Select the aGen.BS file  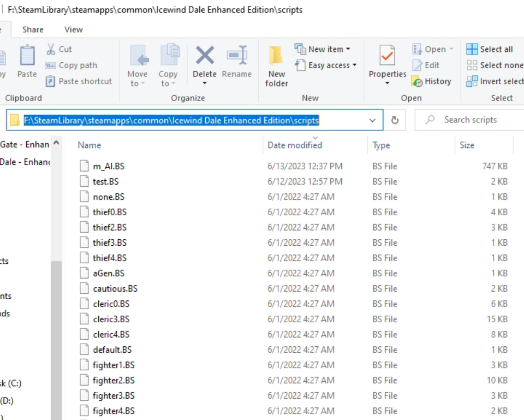pyautogui.click(x=109, y=273)
